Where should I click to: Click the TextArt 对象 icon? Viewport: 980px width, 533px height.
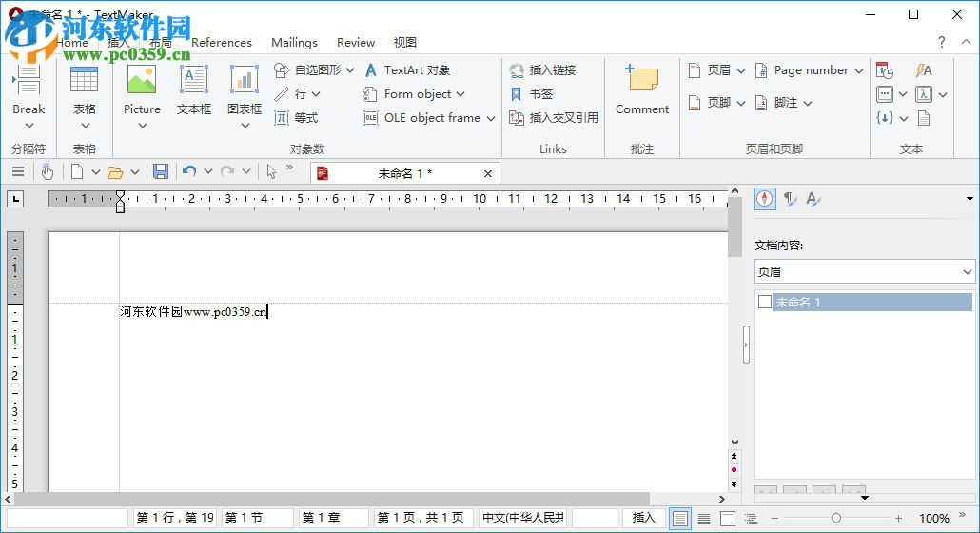[371, 70]
